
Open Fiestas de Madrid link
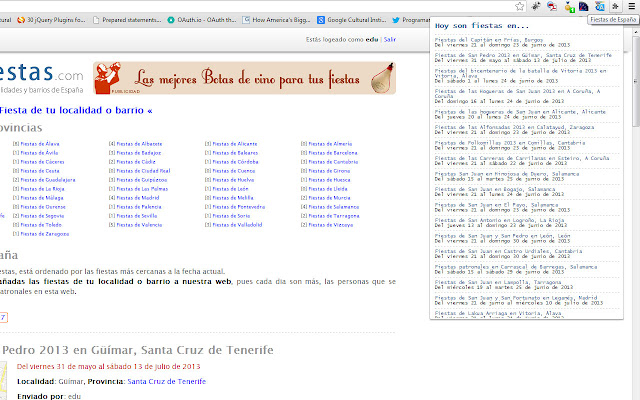pyautogui.click(x=138, y=198)
